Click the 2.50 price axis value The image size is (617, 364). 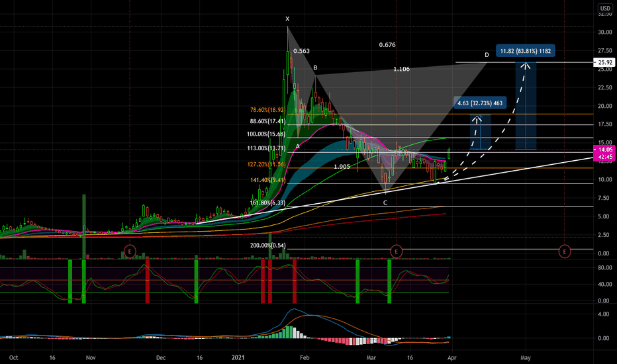(x=605, y=235)
